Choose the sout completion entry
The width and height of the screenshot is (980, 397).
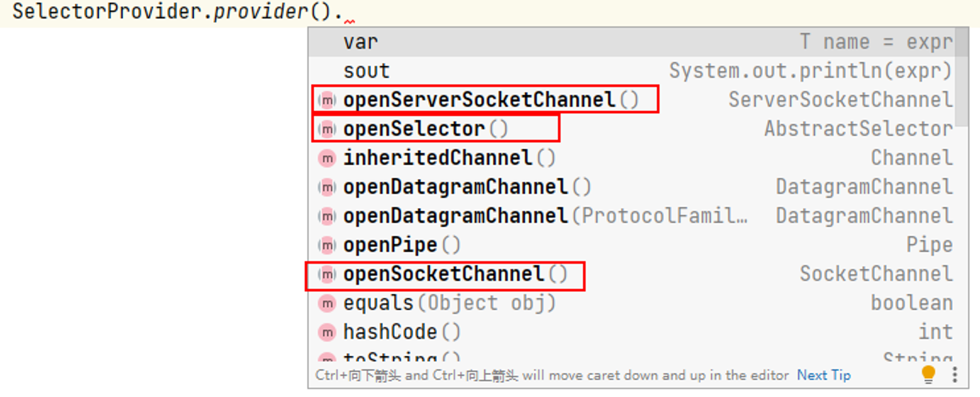point(632,71)
